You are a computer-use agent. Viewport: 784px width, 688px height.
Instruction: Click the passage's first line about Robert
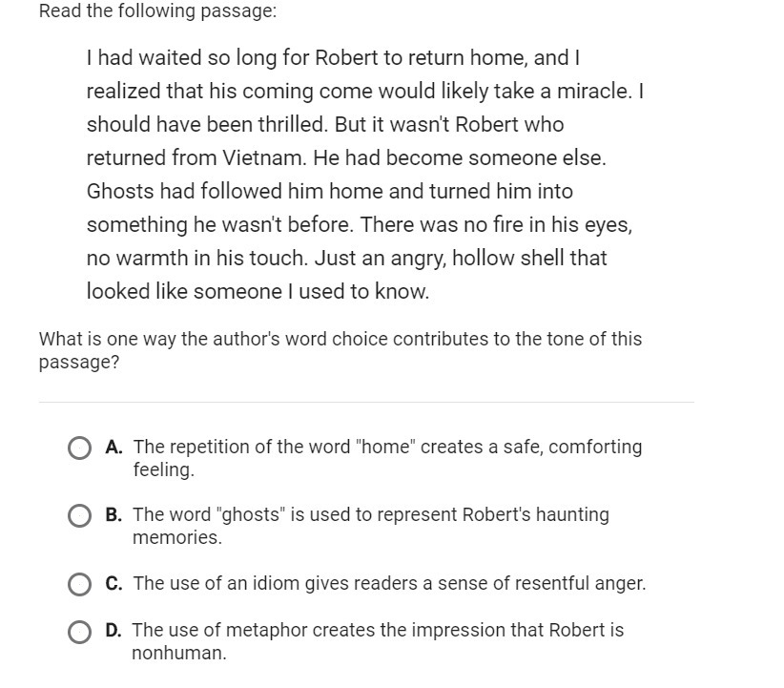(x=333, y=58)
